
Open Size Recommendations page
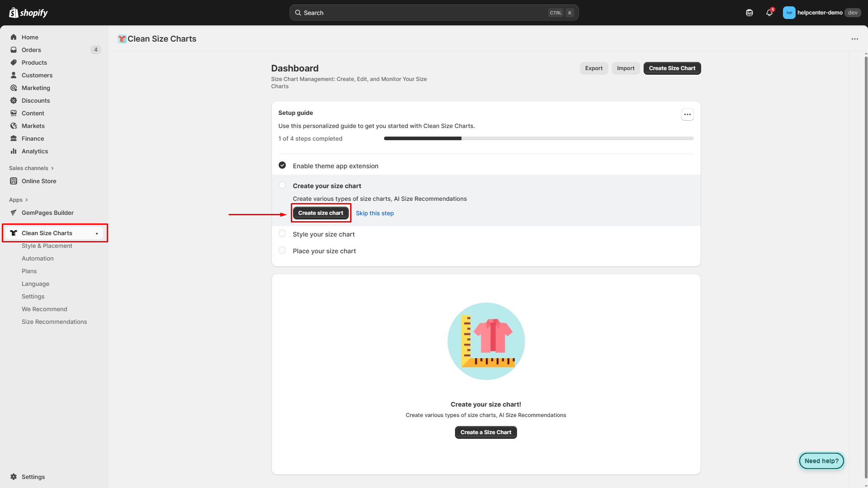click(x=54, y=322)
